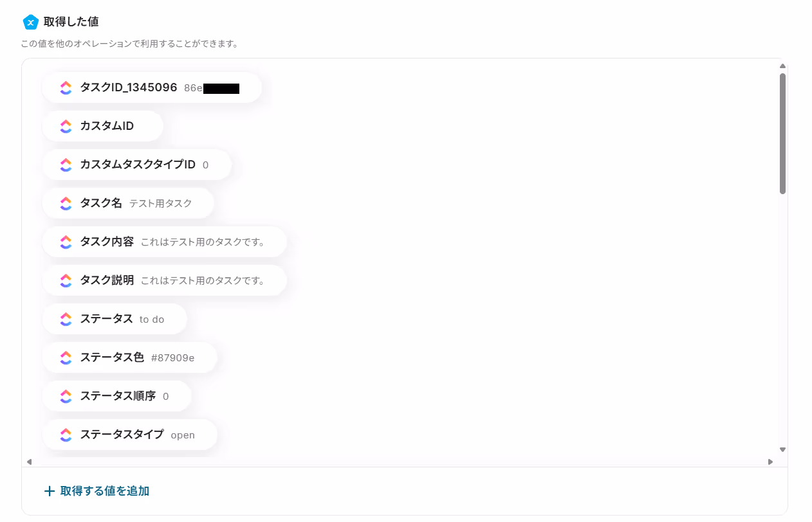
Task: Click the ClickUp icon beside タスク名
Action: tap(66, 204)
